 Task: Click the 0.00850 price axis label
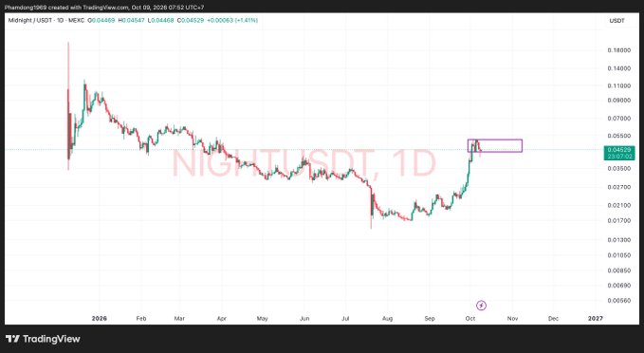coord(619,270)
